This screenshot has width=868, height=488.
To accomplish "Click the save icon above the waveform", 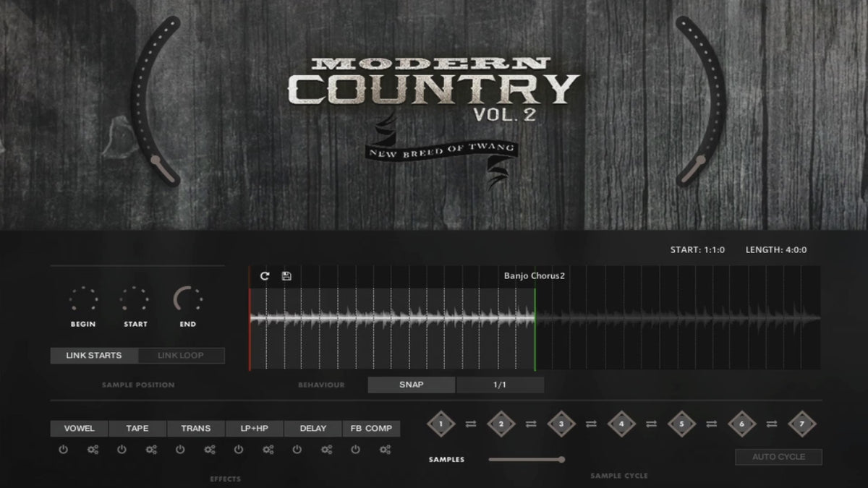I will coord(286,276).
